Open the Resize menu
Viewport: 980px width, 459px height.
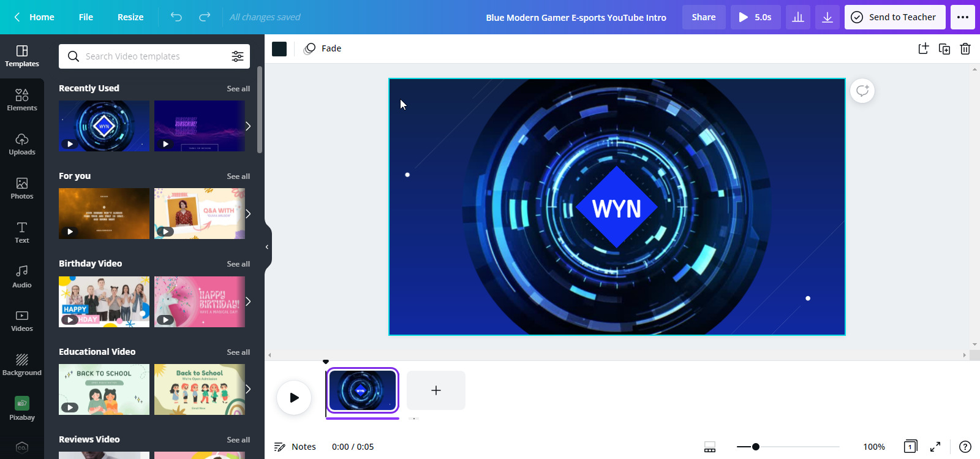130,17
